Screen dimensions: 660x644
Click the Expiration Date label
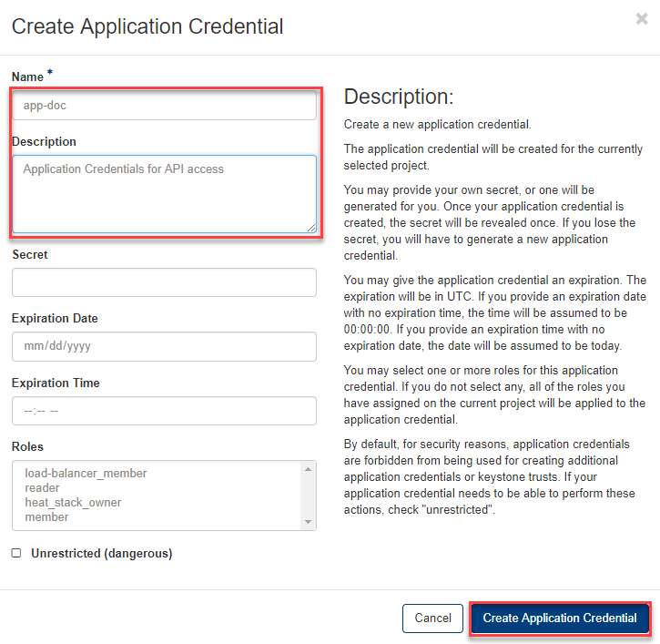55,319
